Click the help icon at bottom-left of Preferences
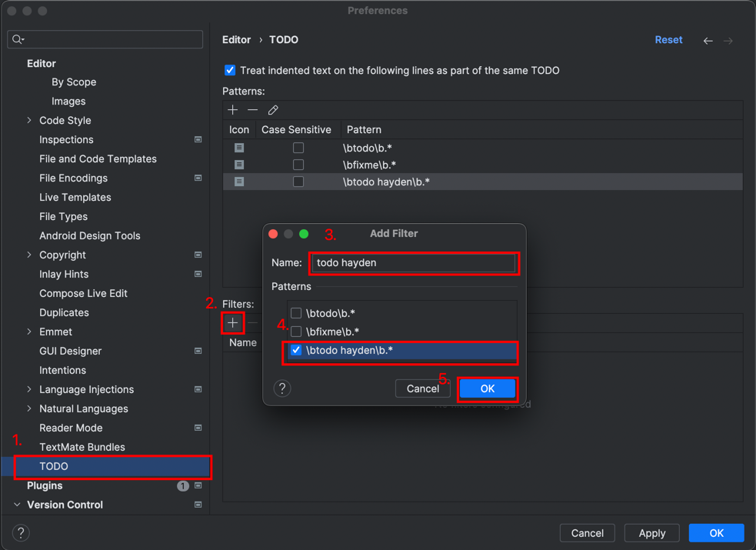The image size is (756, 550). pyautogui.click(x=21, y=532)
